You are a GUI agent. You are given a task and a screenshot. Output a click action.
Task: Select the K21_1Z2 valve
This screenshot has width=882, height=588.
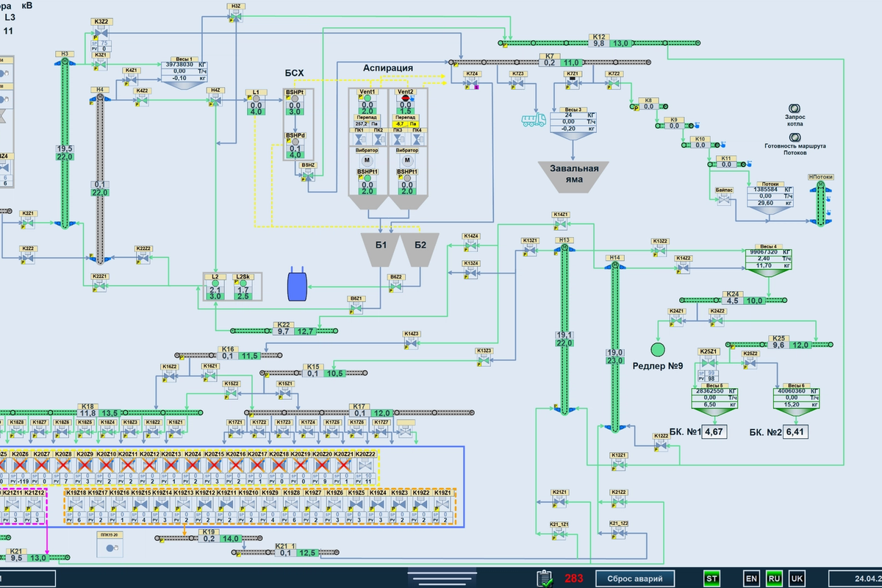[619, 535]
